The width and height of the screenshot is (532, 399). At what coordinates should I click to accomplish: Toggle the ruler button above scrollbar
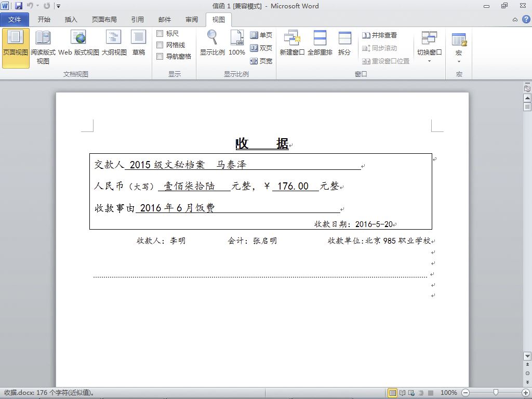pyautogui.click(x=527, y=88)
